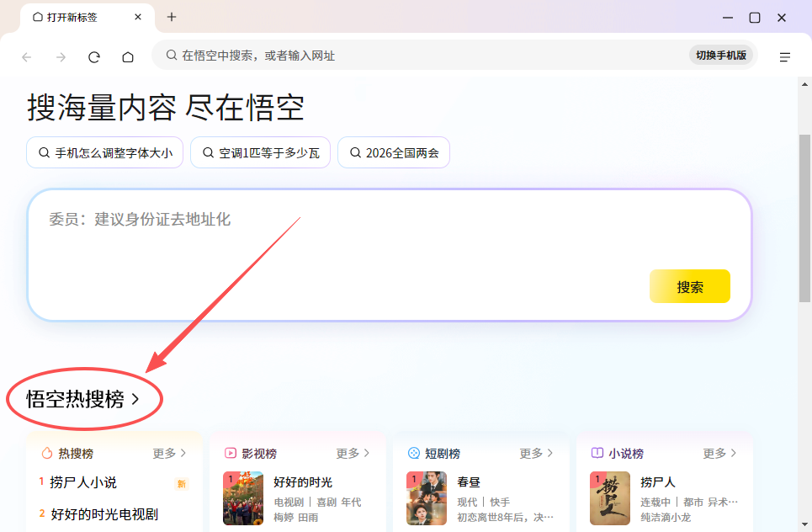The image size is (812, 532).
Task: Open 更多 under the 热搜榜 section
Action: (166, 453)
